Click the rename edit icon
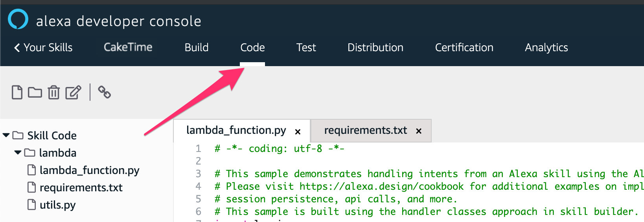Image resolution: width=644 pixels, height=222 pixels. 73,92
